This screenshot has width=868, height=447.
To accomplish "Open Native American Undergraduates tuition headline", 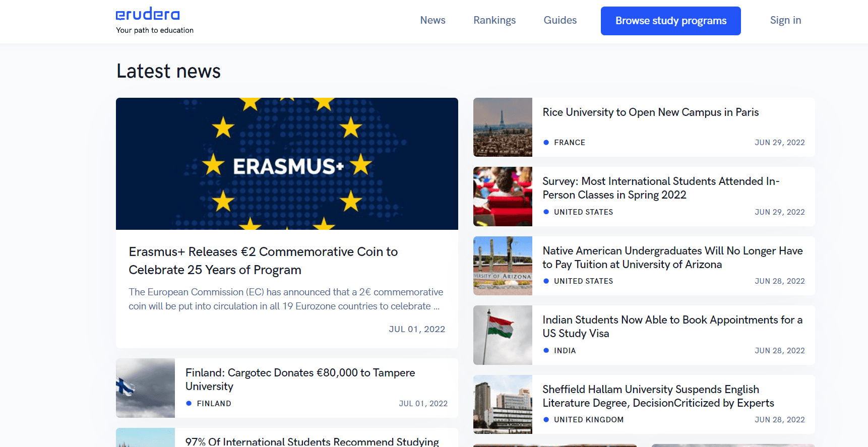I will tap(672, 258).
